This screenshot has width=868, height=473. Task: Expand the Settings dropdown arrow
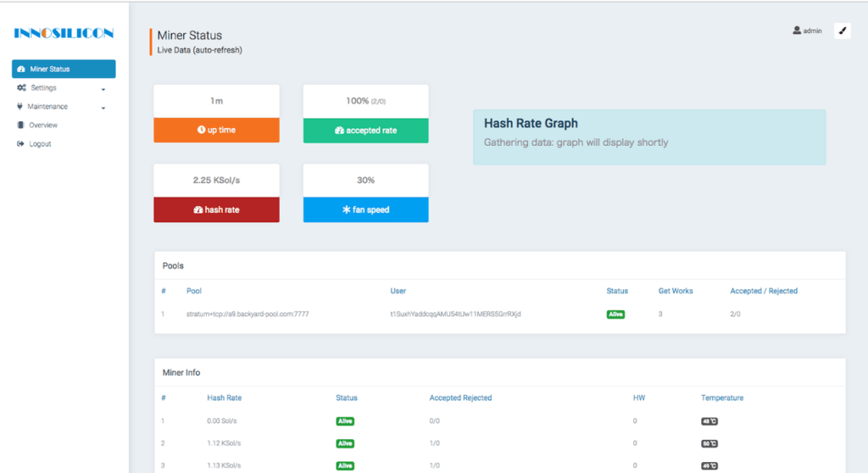[x=103, y=89]
